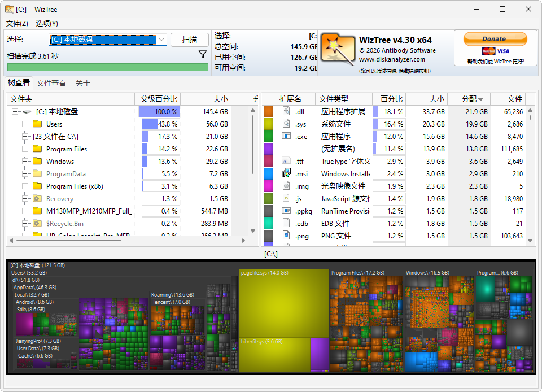Switch to the 关于 tab

click(x=83, y=83)
